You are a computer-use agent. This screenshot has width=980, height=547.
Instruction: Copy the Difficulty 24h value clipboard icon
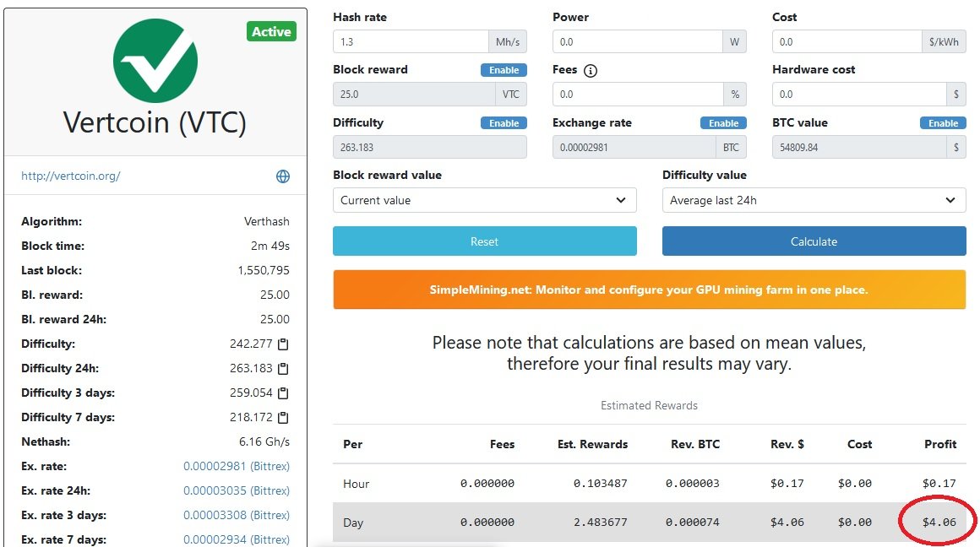(283, 368)
